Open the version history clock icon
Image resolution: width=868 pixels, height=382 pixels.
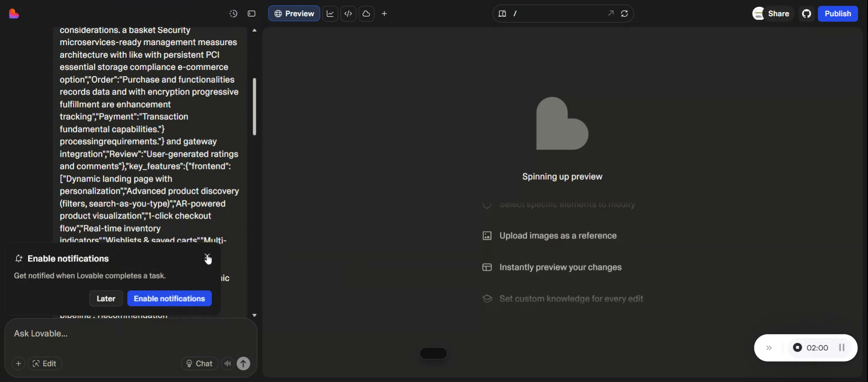(x=233, y=14)
